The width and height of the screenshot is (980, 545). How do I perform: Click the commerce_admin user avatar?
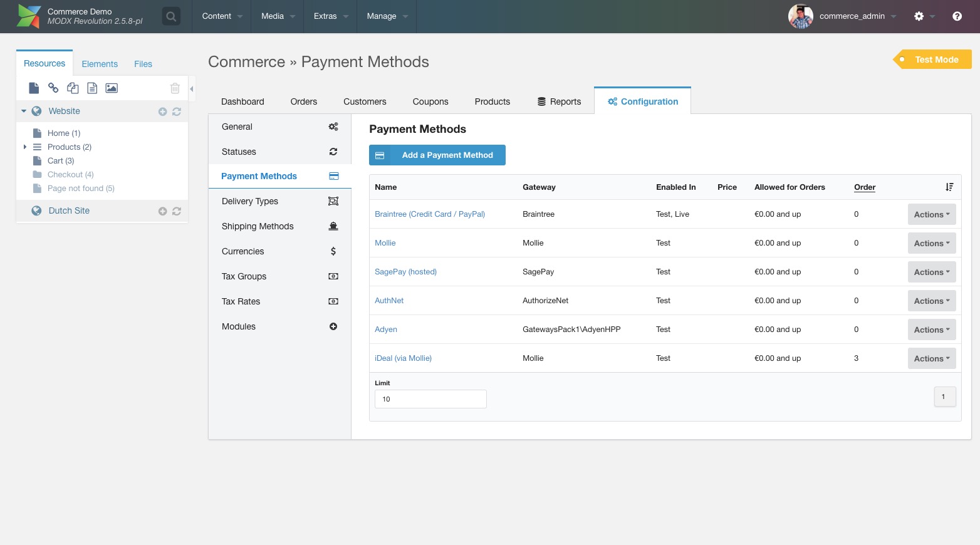tap(800, 16)
